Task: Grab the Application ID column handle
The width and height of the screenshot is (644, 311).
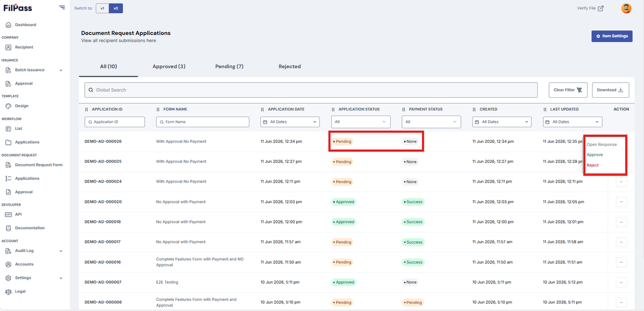Action: pos(87,110)
